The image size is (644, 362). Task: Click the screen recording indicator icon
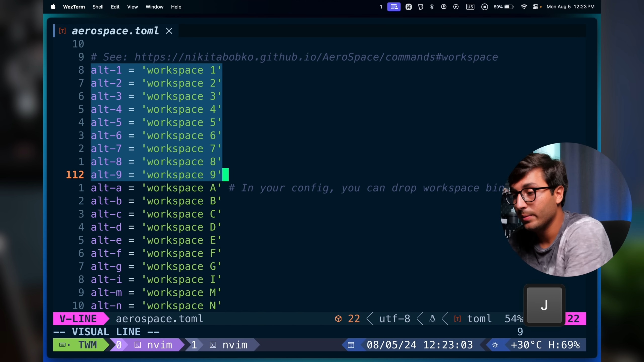click(x=485, y=7)
